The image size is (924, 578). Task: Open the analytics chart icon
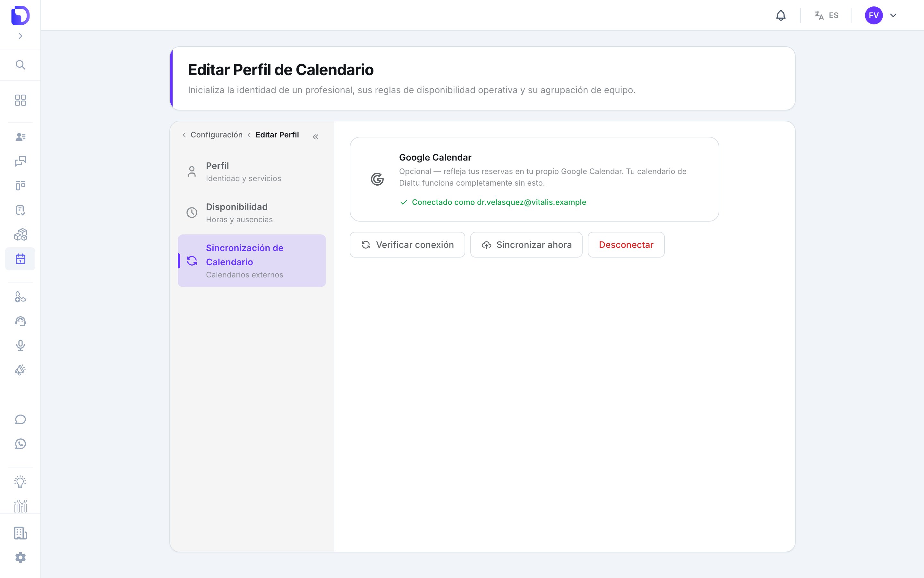[20, 506]
